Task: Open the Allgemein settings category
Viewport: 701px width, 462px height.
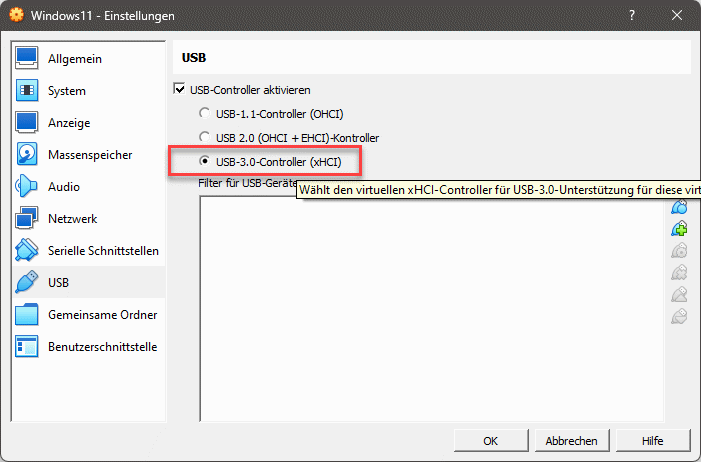Action: tap(89, 59)
